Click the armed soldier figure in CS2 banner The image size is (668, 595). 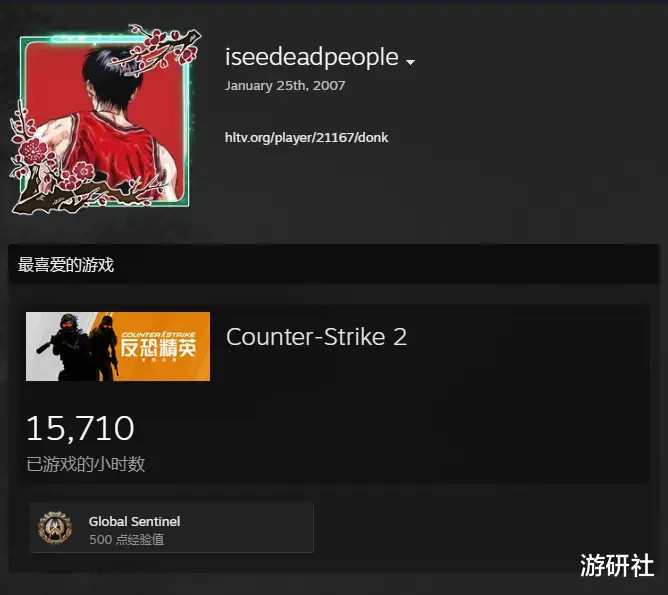tap(69, 347)
